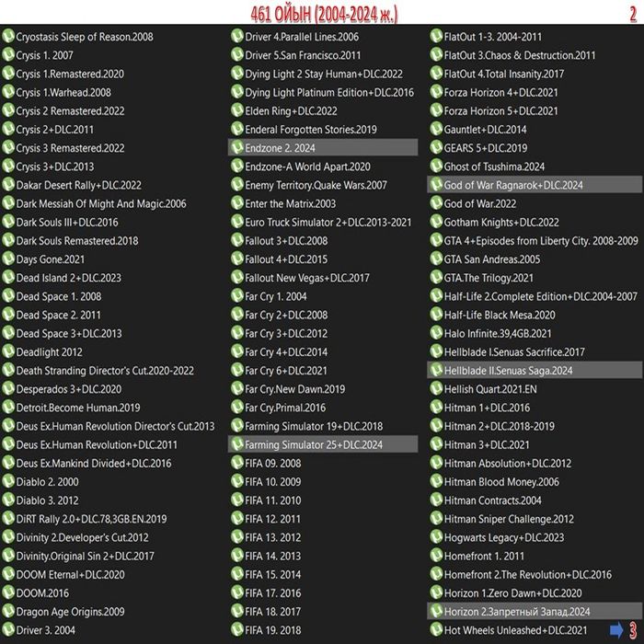The image size is (644, 644).
Task: Open DiRT Rally 2.0+DLC.78,3GB.EN.2019
Action: [92, 519]
